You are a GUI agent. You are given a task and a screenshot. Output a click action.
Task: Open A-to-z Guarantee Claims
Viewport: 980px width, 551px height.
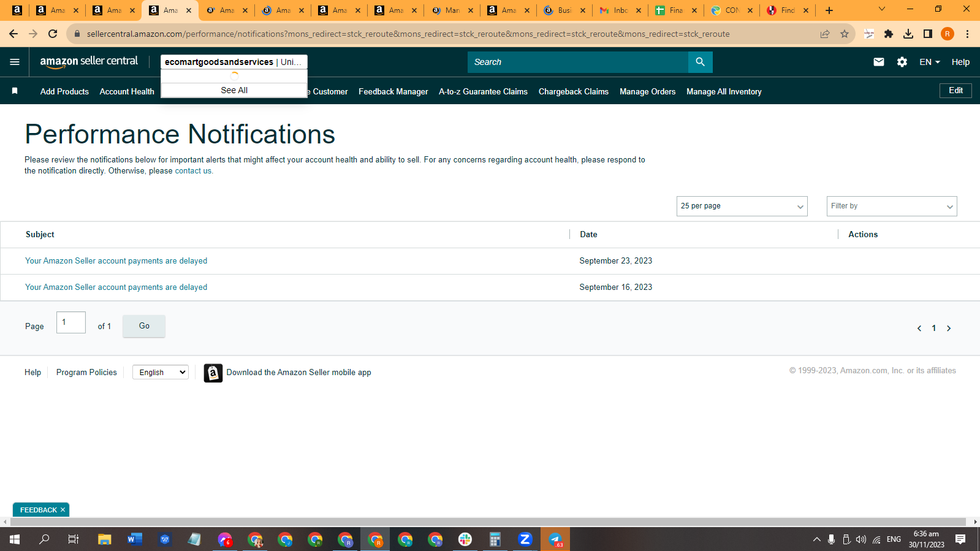[x=483, y=91]
